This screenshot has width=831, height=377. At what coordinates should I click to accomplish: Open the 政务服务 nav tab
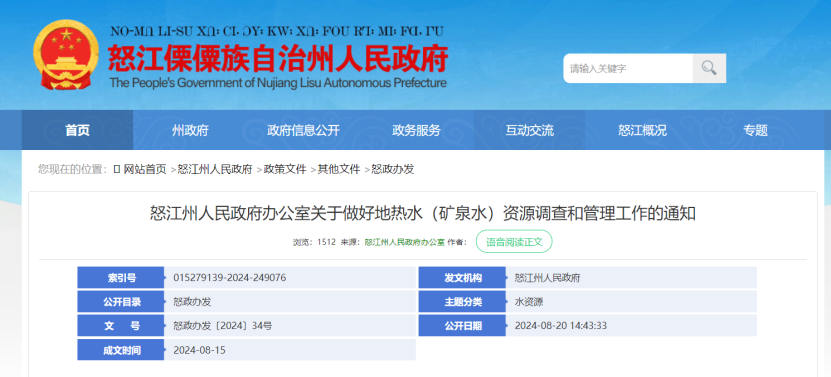[x=416, y=130]
